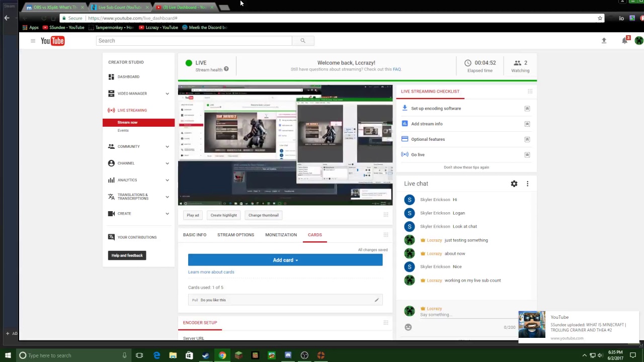Click the 'Change thumbnail' button

click(263, 215)
